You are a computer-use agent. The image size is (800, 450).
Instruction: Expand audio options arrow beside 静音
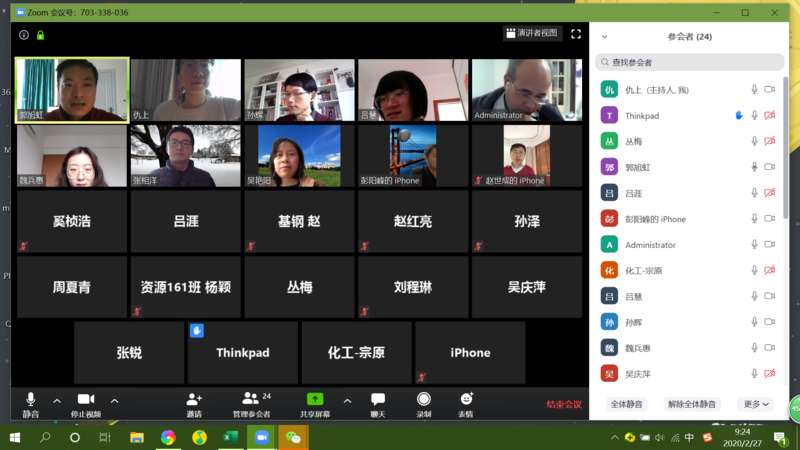pyautogui.click(x=57, y=401)
